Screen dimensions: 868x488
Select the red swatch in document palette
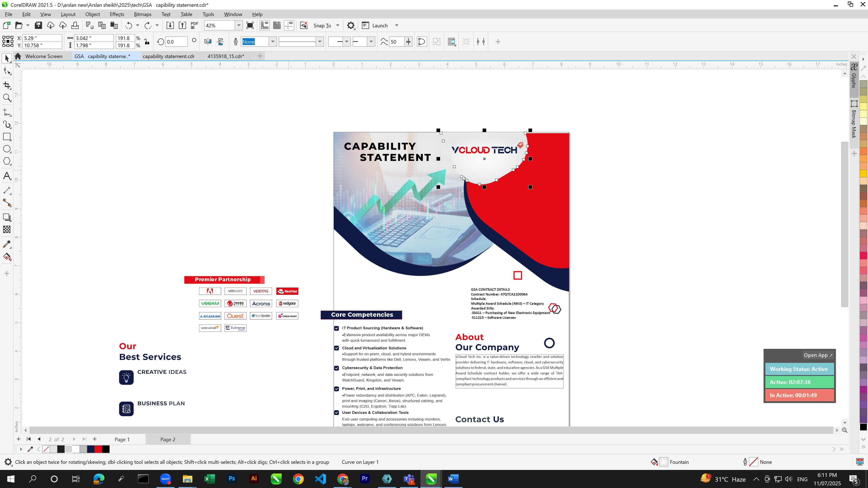point(98,449)
